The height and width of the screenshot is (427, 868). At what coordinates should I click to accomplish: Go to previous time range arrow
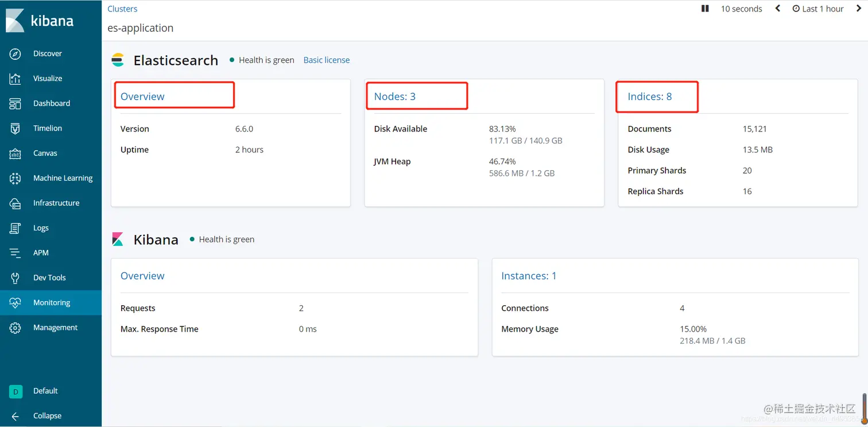tap(778, 9)
